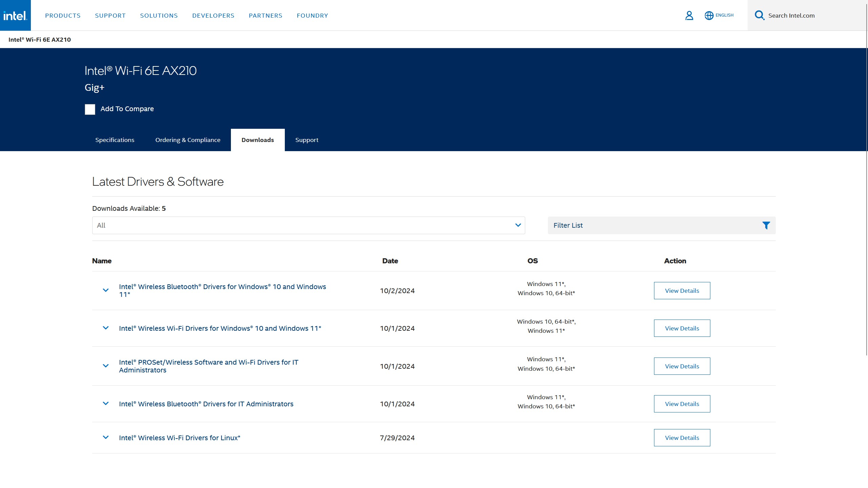
Task: Click the globe language selector icon
Action: coord(709,16)
